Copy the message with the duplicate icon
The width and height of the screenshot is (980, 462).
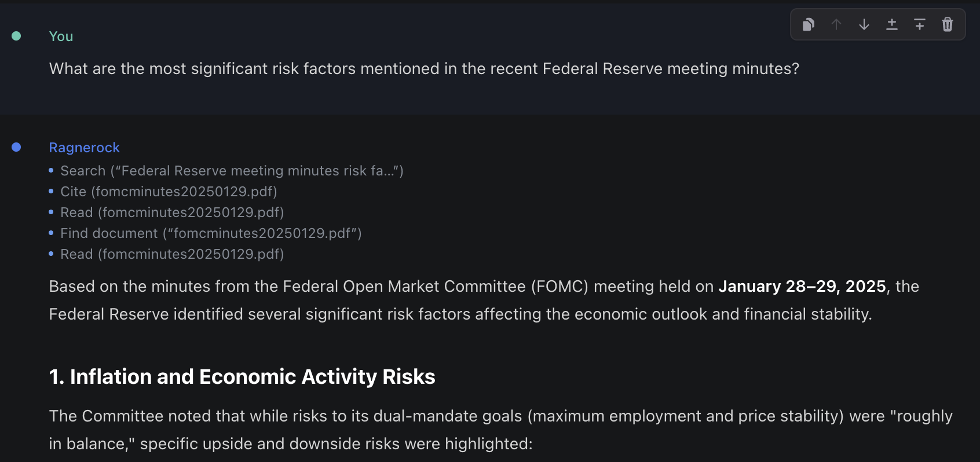[x=809, y=24]
